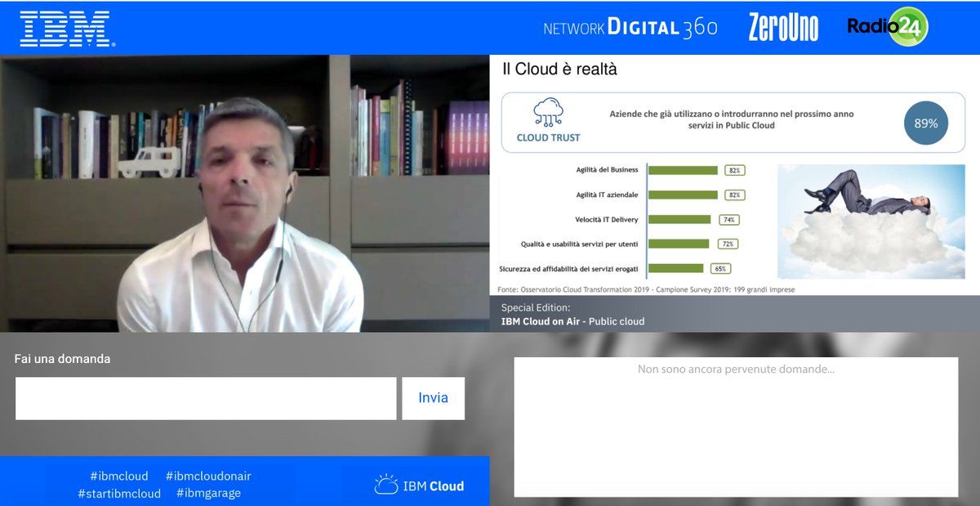Click the 'Agilità del Business' bar label
This screenshot has height=506, width=980.
coord(607,170)
